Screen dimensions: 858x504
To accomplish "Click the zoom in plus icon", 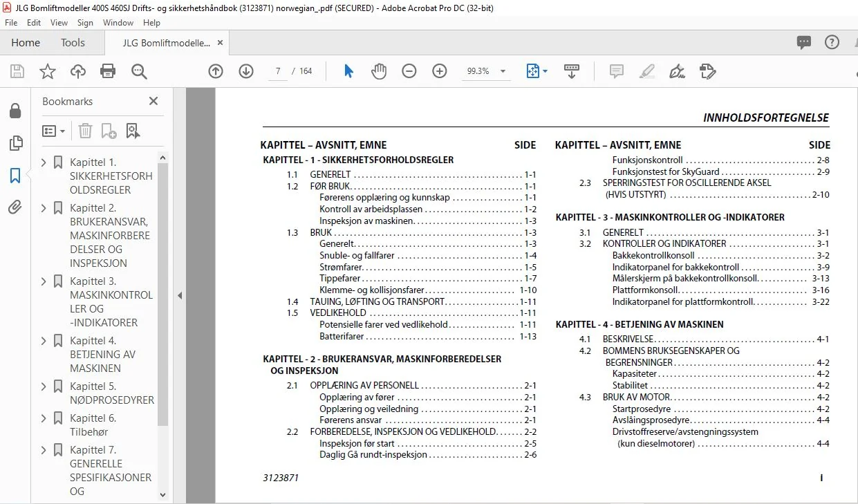I will (x=440, y=71).
